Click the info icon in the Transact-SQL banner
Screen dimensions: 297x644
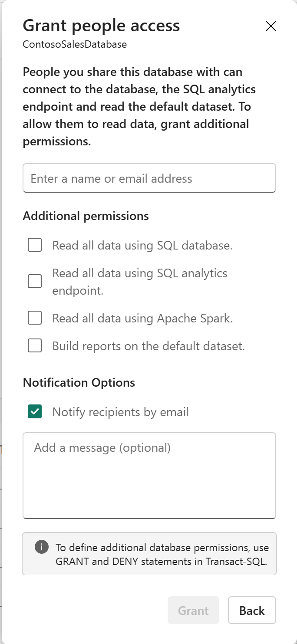click(41, 547)
